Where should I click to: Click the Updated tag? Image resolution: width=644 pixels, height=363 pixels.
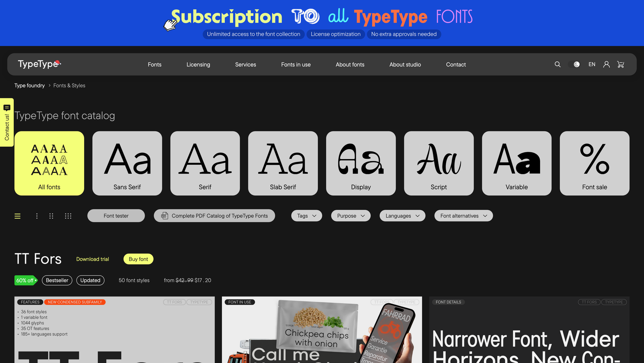tap(90, 280)
